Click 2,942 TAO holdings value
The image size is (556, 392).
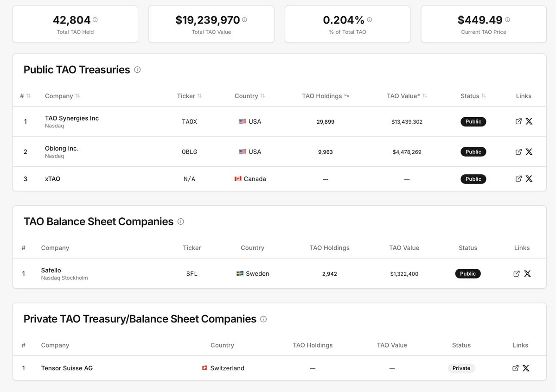coord(330,274)
